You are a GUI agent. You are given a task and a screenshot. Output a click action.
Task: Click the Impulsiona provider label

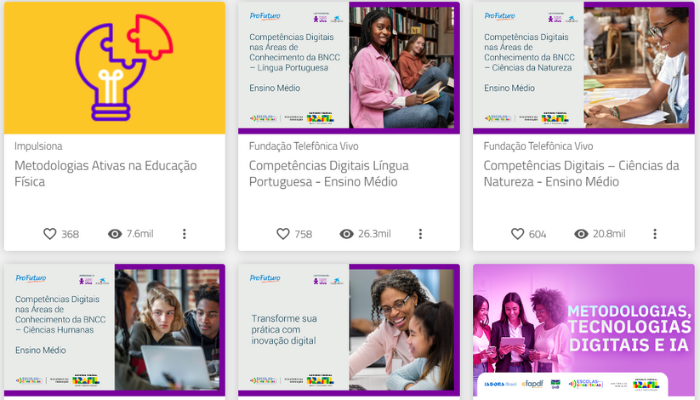coord(38,146)
